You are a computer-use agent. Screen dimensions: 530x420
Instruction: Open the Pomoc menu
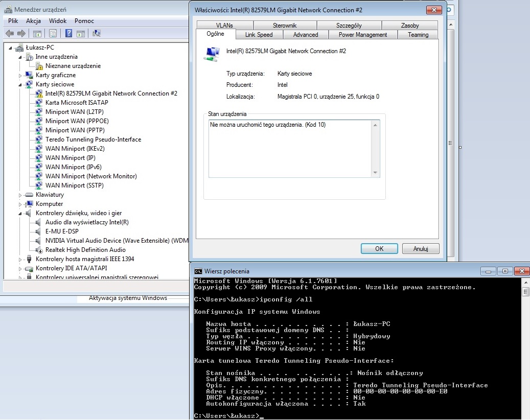84,21
